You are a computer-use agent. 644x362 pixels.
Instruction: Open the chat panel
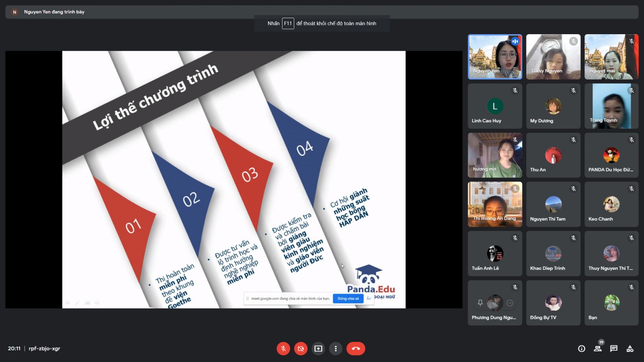coord(614,349)
